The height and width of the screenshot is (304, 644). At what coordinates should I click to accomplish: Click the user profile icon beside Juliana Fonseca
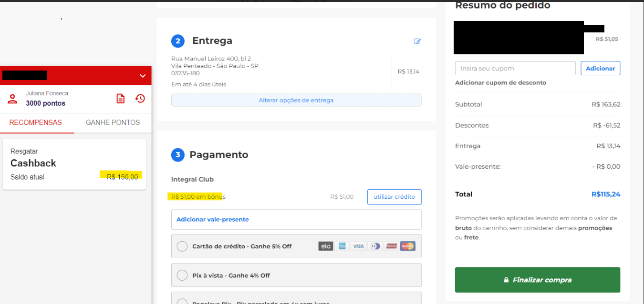[x=13, y=99]
